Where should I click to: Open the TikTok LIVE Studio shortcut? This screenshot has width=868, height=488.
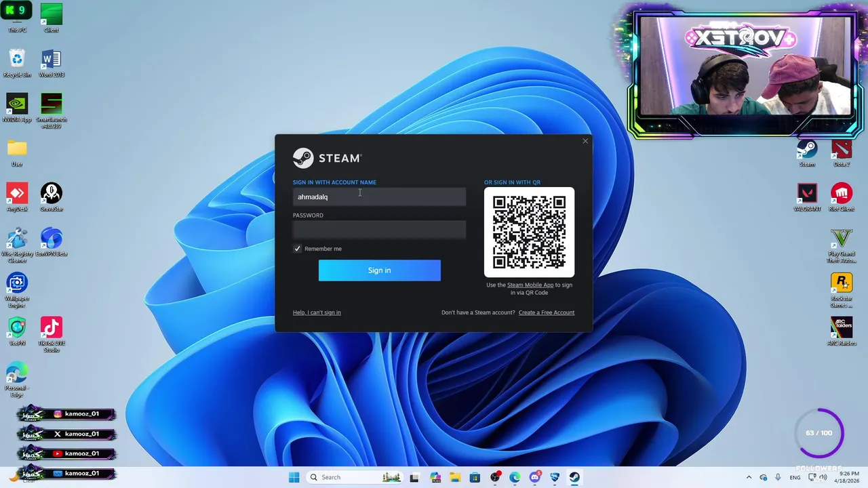pos(51,334)
